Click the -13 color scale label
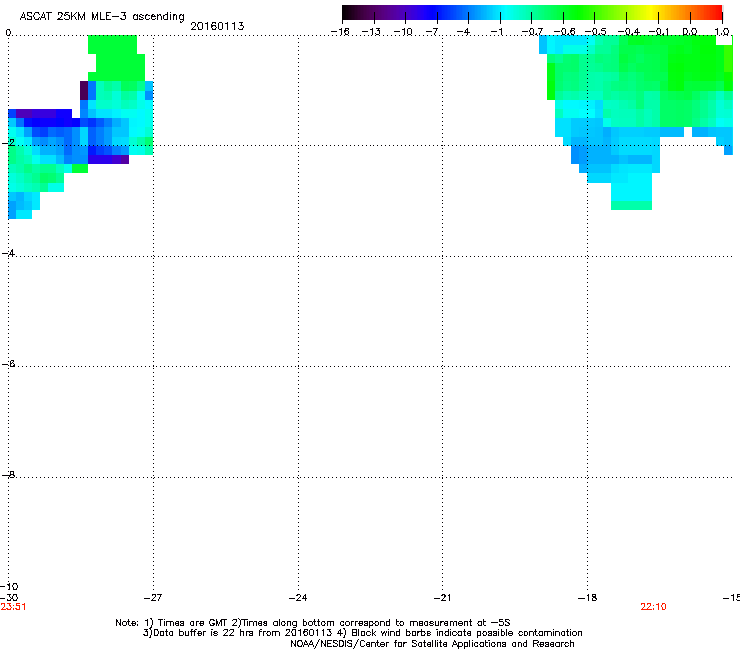Image resolution: width=740 pixels, height=650 pixels. tap(371, 32)
